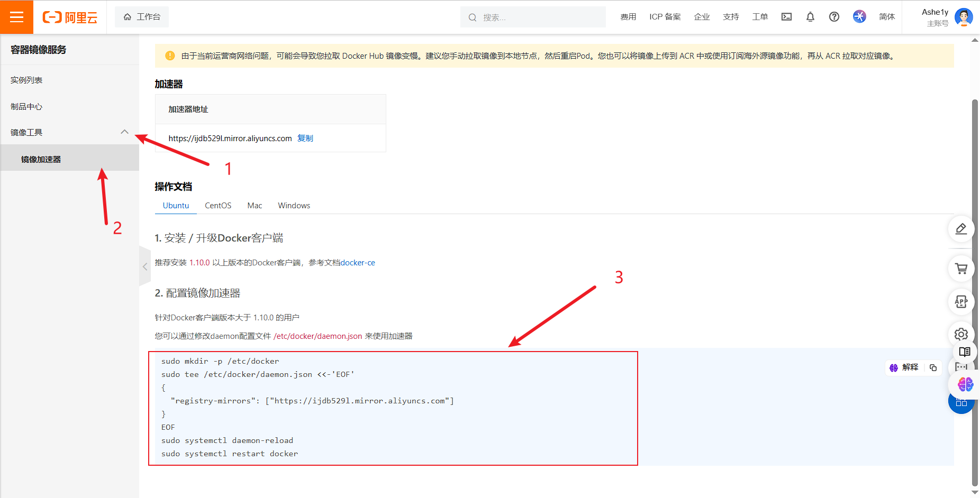Copy the accelerator address via 复制

coord(305,138)
